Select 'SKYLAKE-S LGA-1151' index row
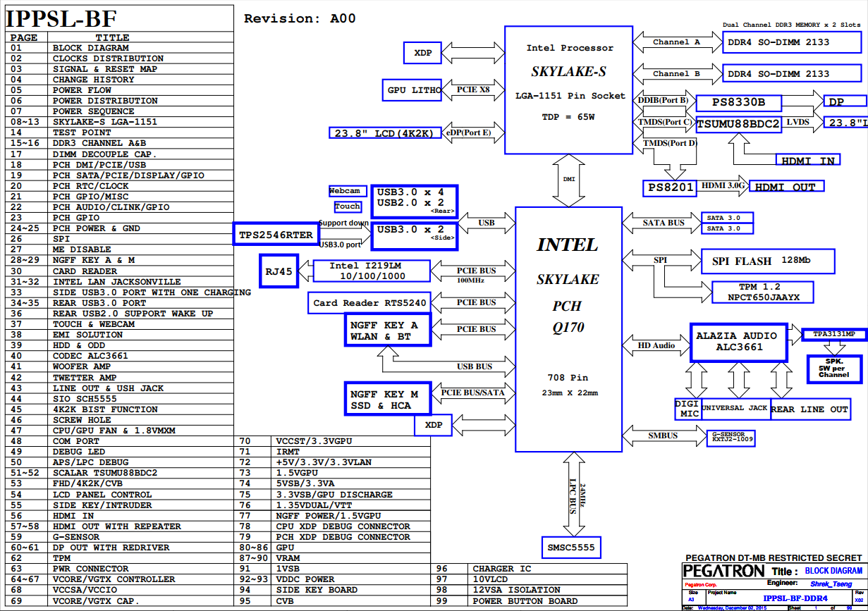Screen dimensions: 868x611 (x=120, y=122)
